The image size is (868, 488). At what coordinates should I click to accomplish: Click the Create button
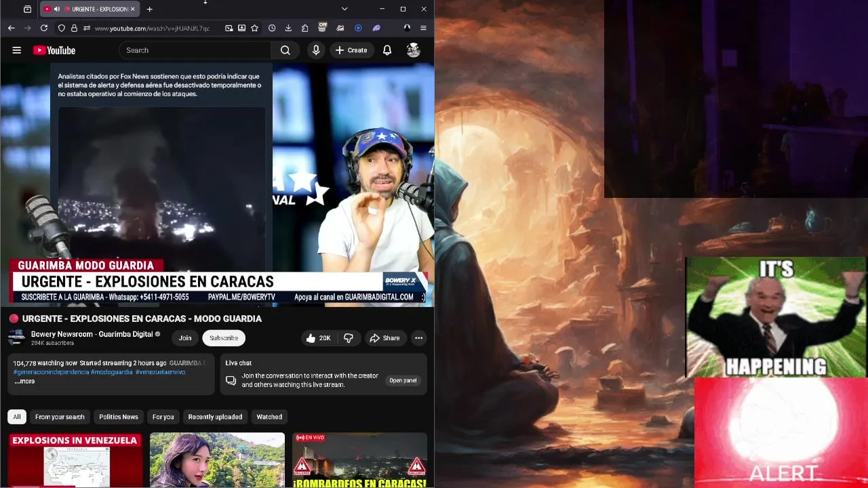tap(351, 50)
